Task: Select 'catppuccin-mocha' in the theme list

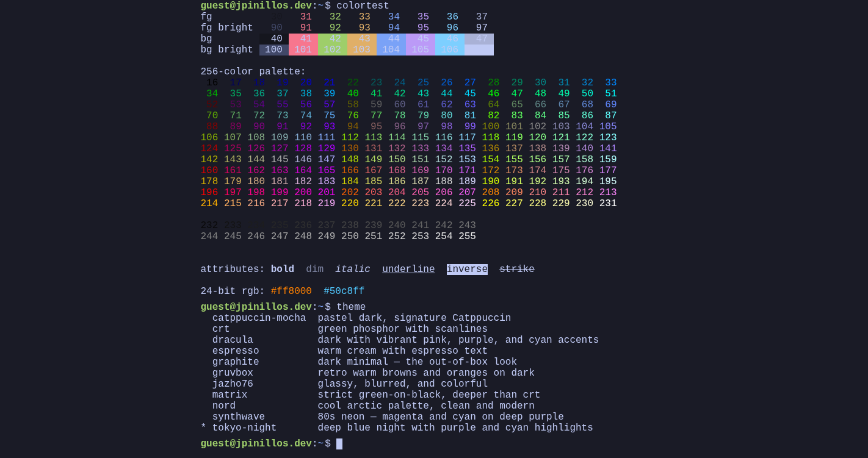Action: click(259, 318)
